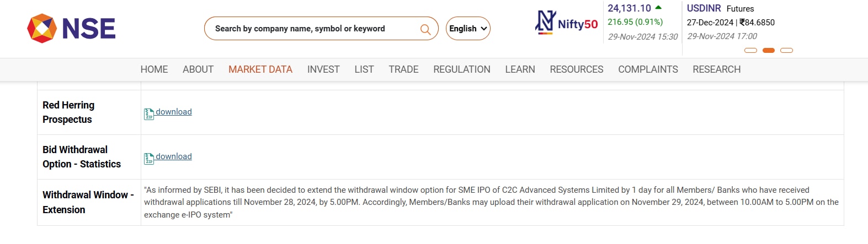The width and height of the screenshot is (868, 244).
Task: Click the search magnifier icon
Action: (x=425, y=29)
